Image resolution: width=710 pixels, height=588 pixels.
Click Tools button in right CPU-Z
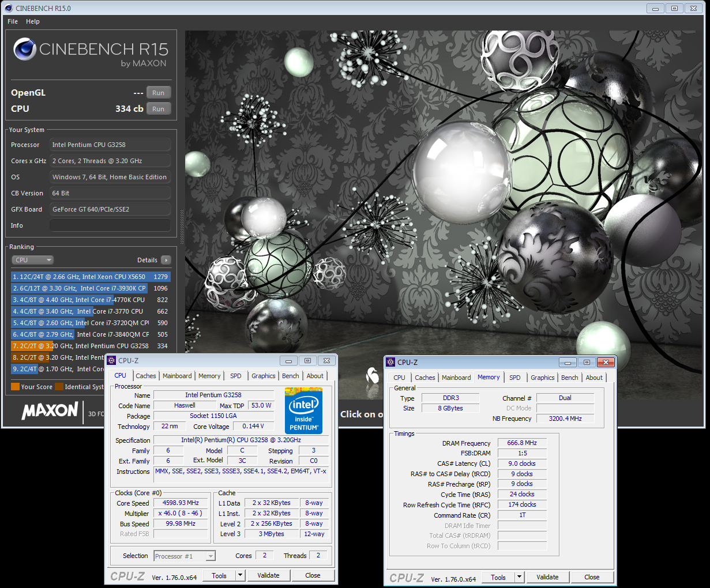tap(498, 577)
